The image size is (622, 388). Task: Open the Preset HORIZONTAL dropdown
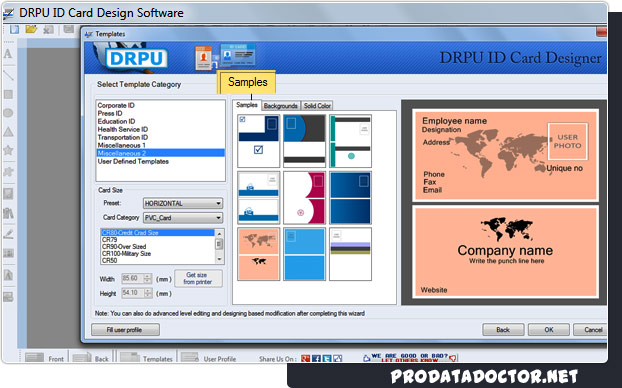(183, 203)
